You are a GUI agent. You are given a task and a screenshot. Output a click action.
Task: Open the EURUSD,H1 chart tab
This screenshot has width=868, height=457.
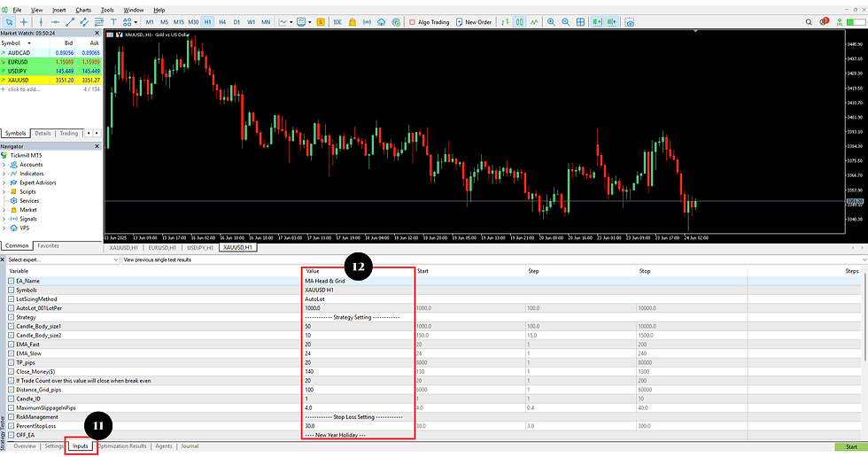162,248
